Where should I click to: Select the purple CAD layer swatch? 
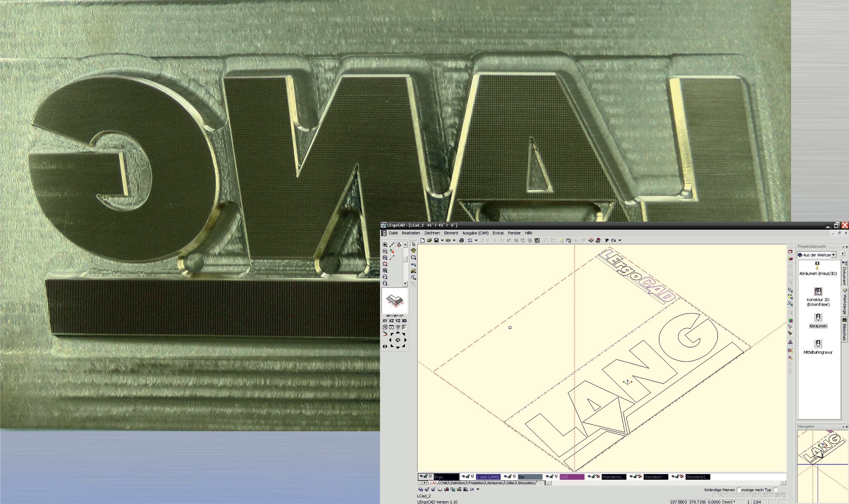point(572,477)
